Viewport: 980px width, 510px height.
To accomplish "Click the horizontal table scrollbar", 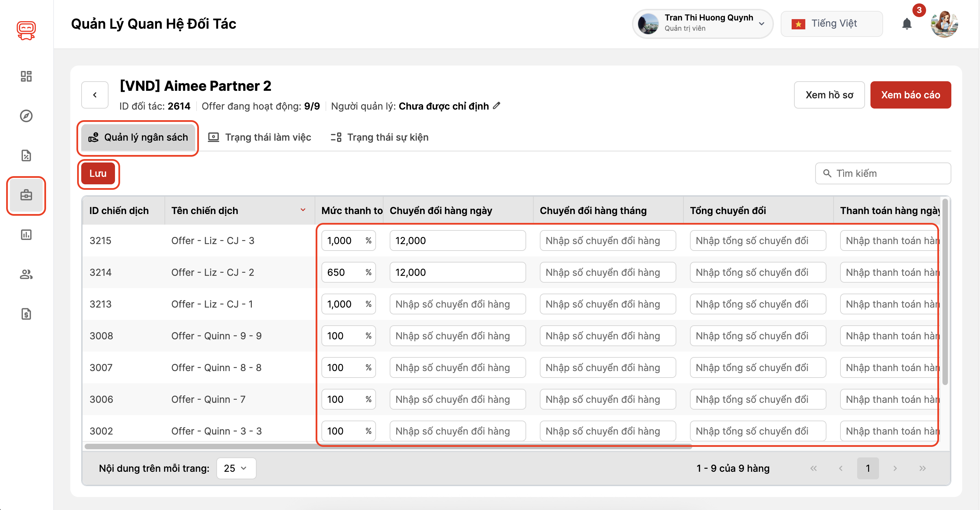I will (388, 447).
